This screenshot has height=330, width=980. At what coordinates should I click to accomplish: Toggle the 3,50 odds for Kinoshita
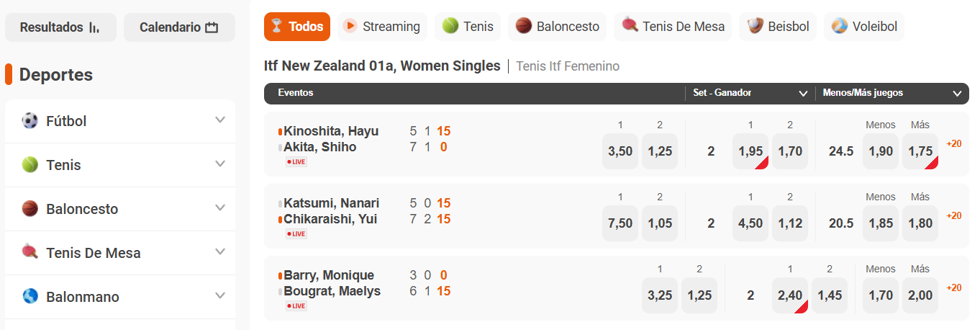(620, 151)
